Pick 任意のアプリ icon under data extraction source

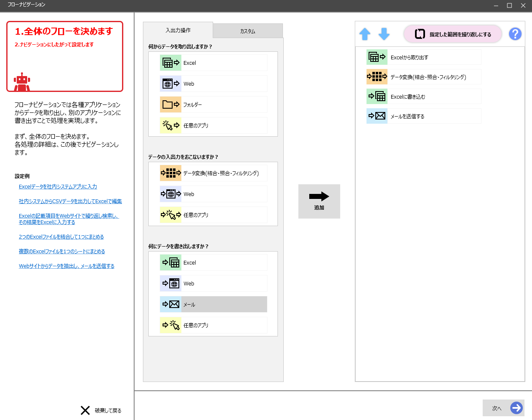tap(171, 125)
